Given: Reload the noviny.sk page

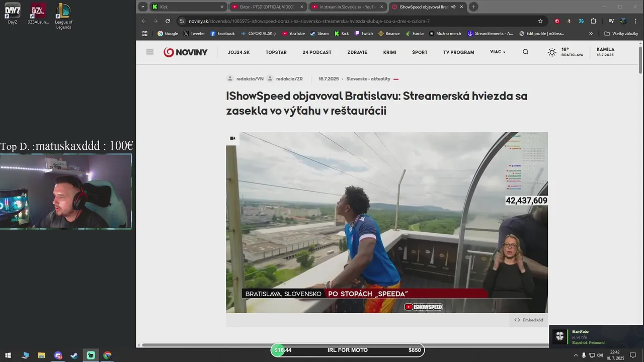Looking at the screenshot, I should 168,21.
